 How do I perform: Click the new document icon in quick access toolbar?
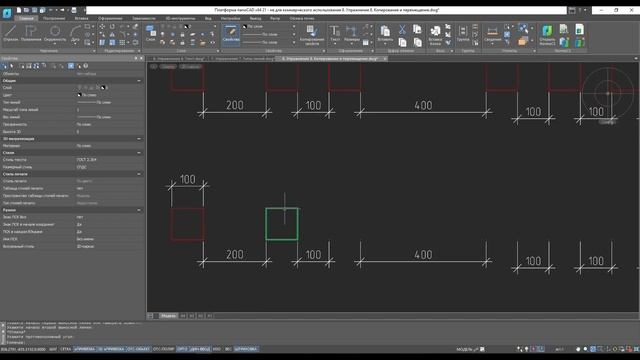coord(19,10)
